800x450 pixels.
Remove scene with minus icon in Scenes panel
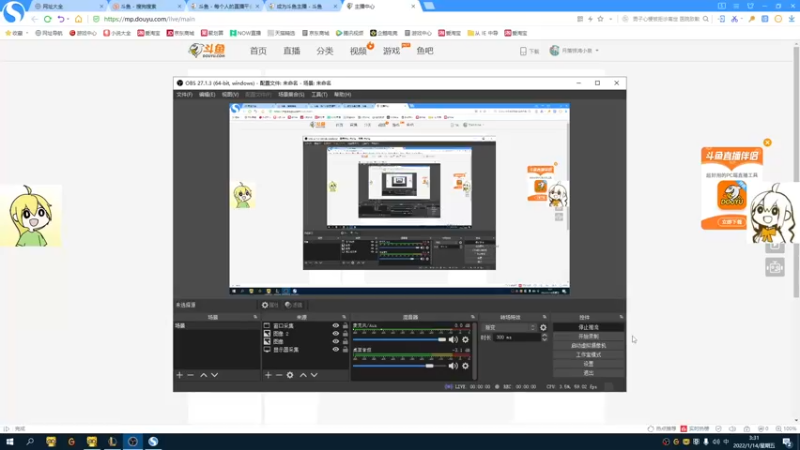(x=190, y=375)
